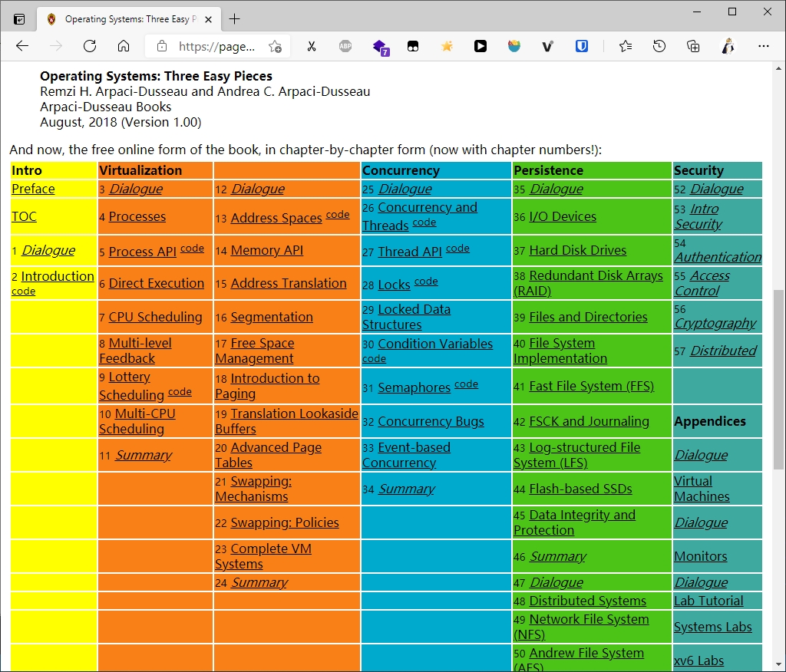Open the Collections icon

pyautogui.click(x=693, y=47)
